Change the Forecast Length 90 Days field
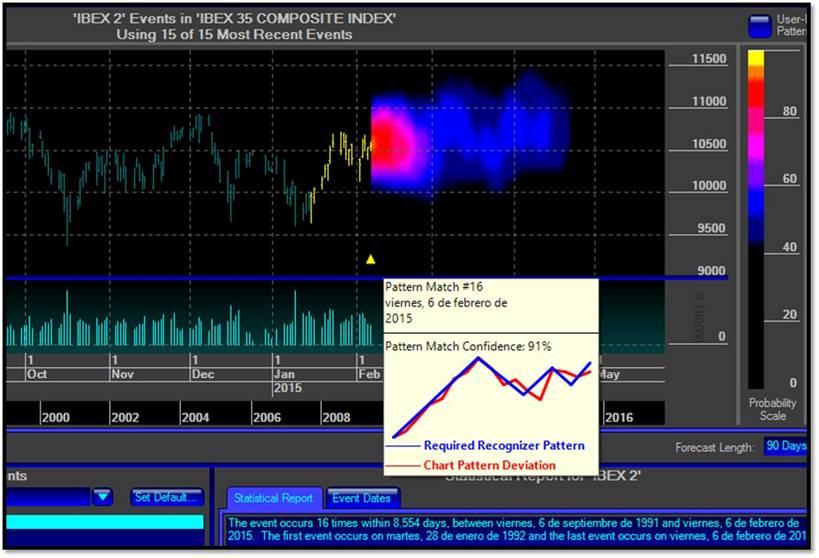 click(x=786, y=446)
